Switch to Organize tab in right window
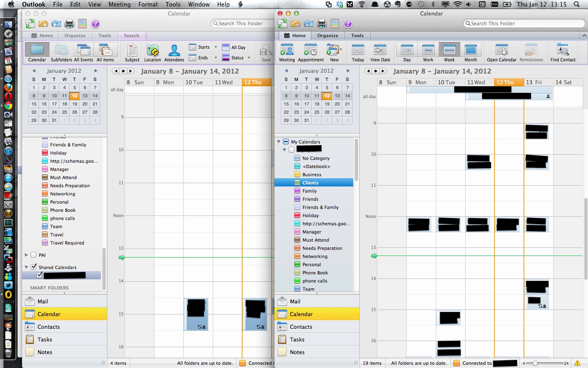This screenshot has width=588, height=368. (x=327, y=36)
